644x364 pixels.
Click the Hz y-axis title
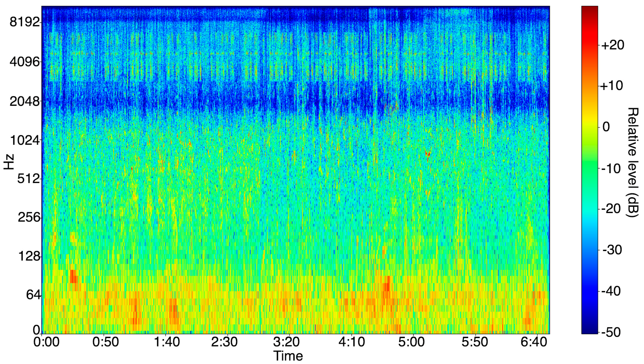click(9, 162)
